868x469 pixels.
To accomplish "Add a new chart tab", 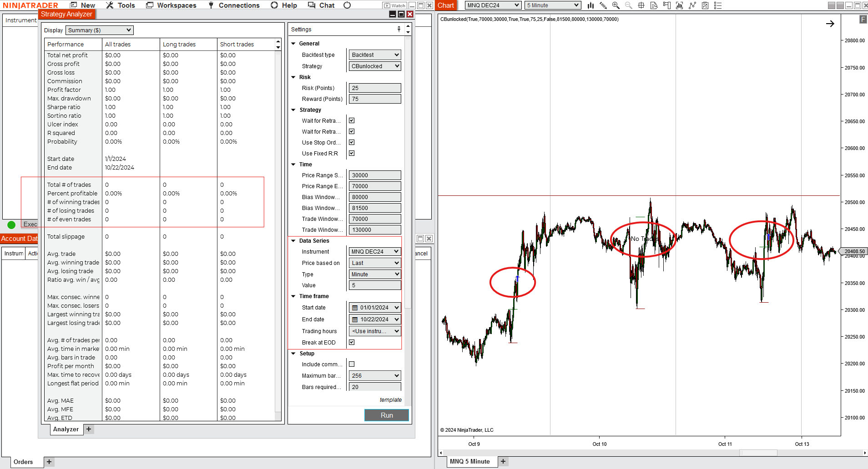I will coord(503,461).
